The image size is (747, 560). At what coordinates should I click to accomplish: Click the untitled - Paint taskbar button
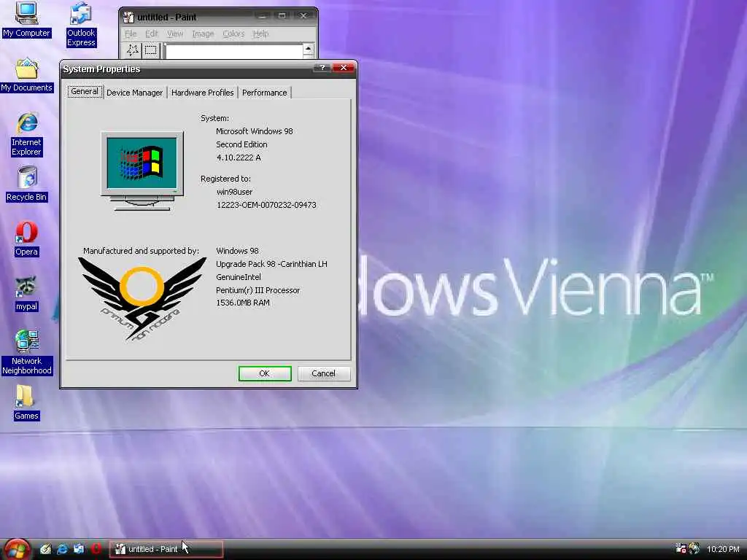click(x=166, y=549)
